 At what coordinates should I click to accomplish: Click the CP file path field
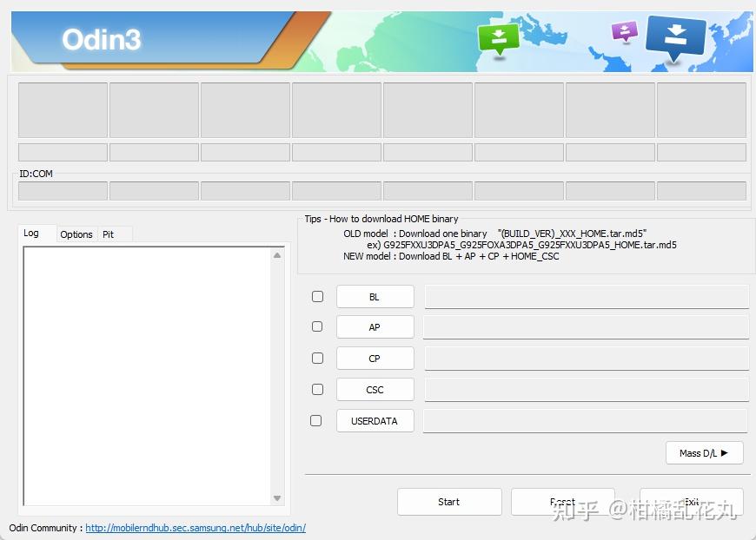(587, 359)
